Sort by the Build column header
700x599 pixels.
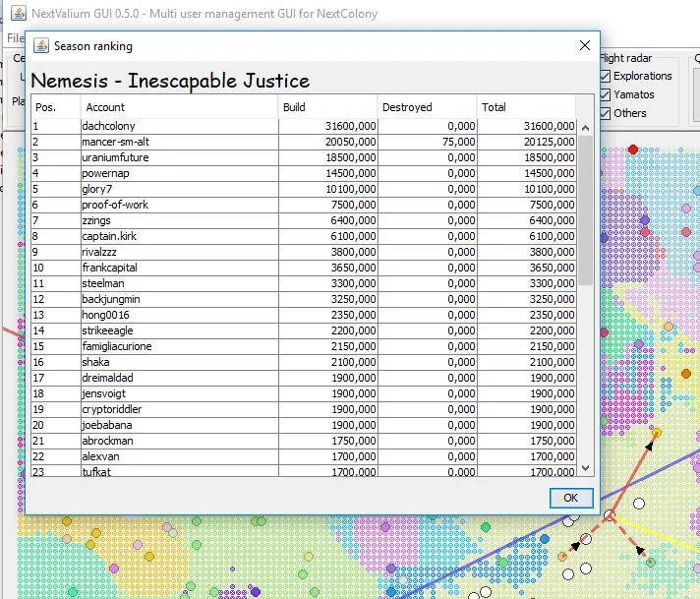tap(327, 107)
